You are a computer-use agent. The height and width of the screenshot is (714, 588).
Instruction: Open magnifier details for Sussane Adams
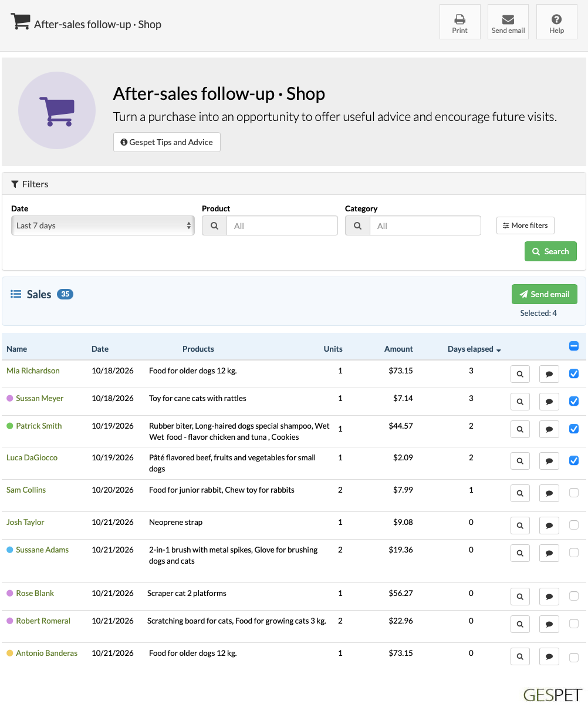pyautogui.click(x=520, y=553)
